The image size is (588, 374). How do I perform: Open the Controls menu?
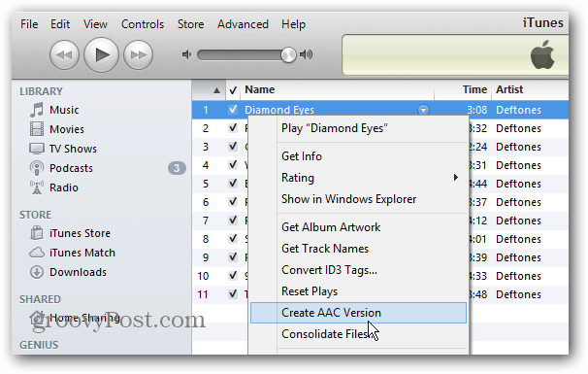[143, 24]
